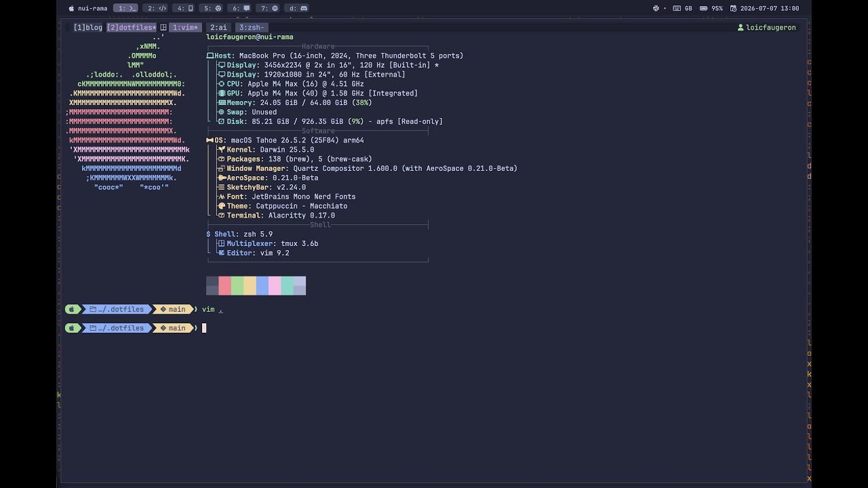Click the Font icon
Viewport: 868px width, 488px height.
(x=222, y=197)
